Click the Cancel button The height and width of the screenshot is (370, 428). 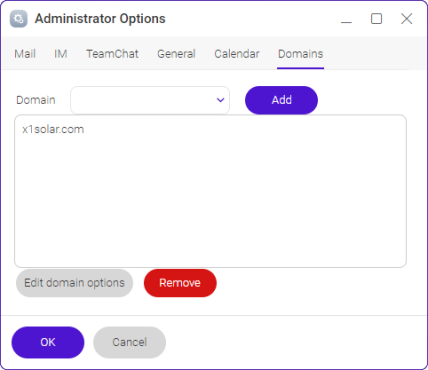click(x=129, y=342)
